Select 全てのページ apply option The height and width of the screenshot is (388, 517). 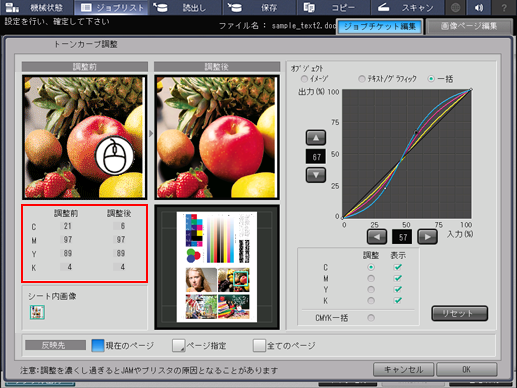coord(259,346)
